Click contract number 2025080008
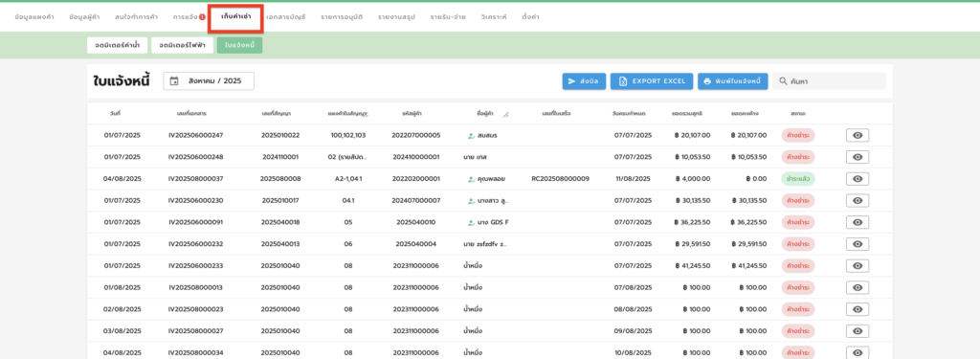This screenshot has height=359, width=980. (x=280, y=179)
